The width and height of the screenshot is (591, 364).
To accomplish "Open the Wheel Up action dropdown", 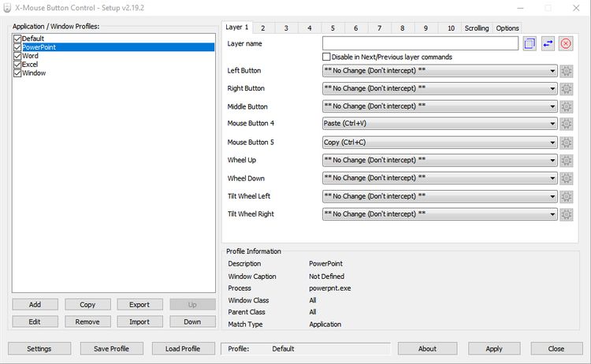I will [440, 160].
